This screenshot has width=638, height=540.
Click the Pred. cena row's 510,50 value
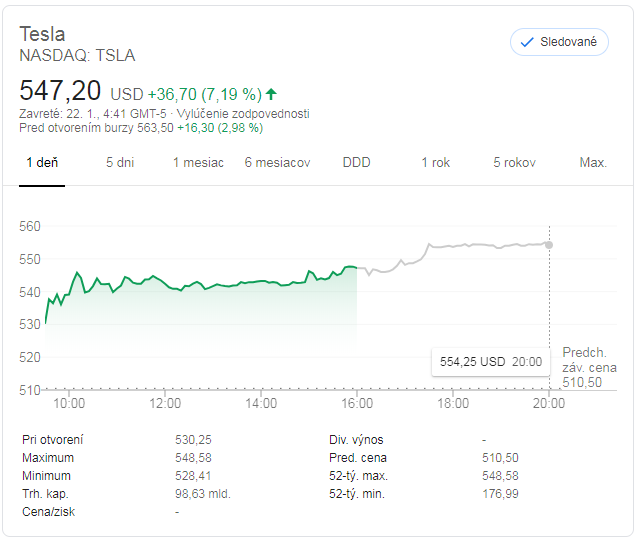500,458
